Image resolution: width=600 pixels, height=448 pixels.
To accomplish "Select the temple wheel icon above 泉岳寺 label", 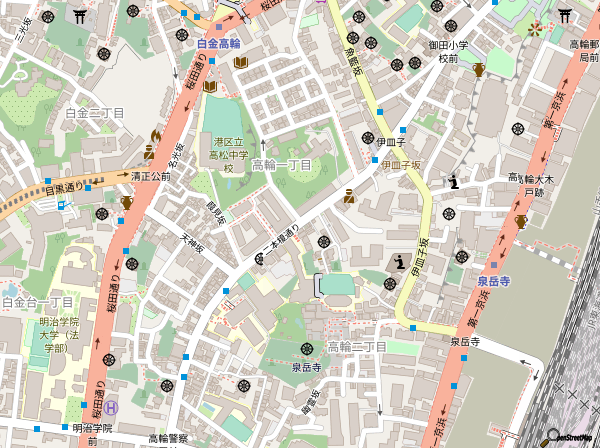I will click(x=306, y=348).
